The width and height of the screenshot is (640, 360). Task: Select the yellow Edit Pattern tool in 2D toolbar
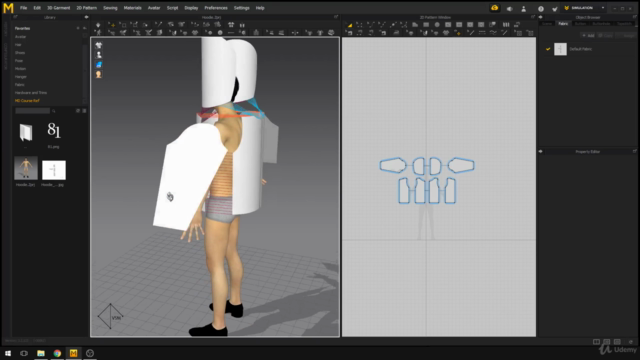click(350, 25)
